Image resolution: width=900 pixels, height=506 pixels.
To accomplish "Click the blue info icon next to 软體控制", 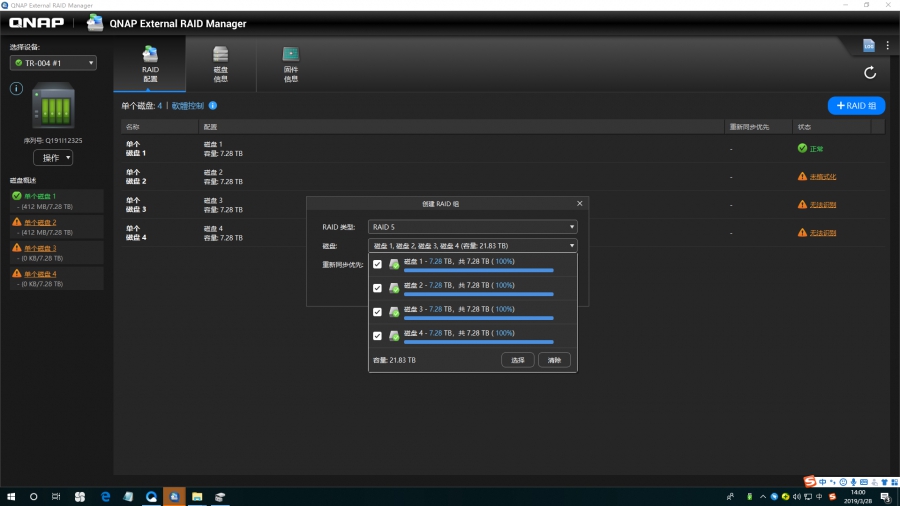I will click(x=213, y=105).
